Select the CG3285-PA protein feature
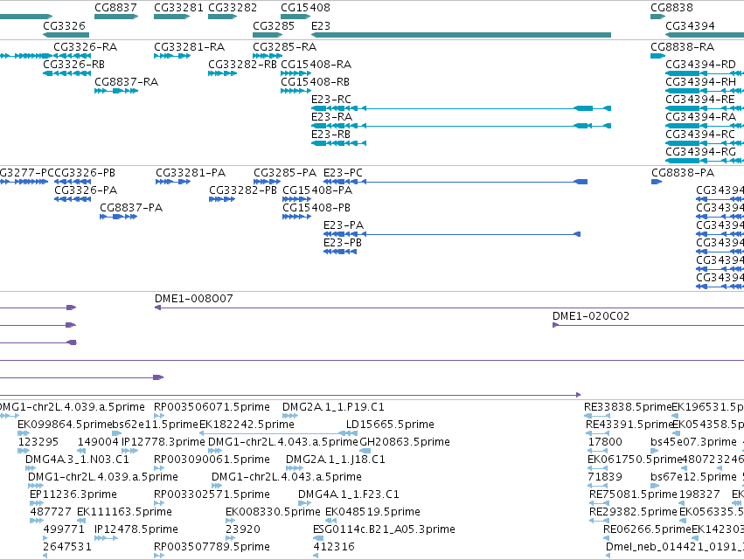744x560 pixels. point(268,182)
